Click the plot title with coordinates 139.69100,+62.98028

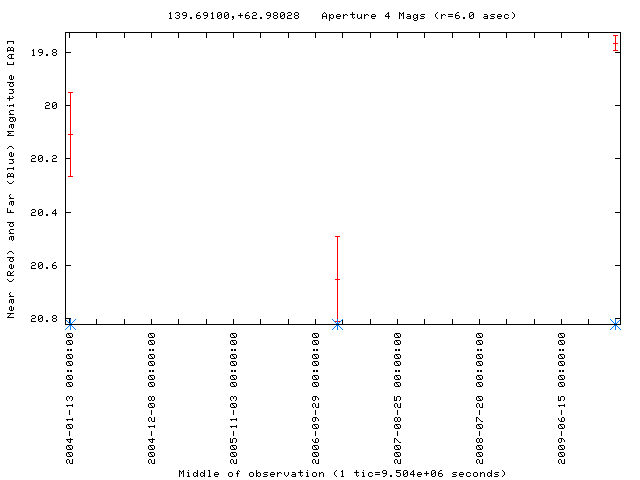point(233,16)
